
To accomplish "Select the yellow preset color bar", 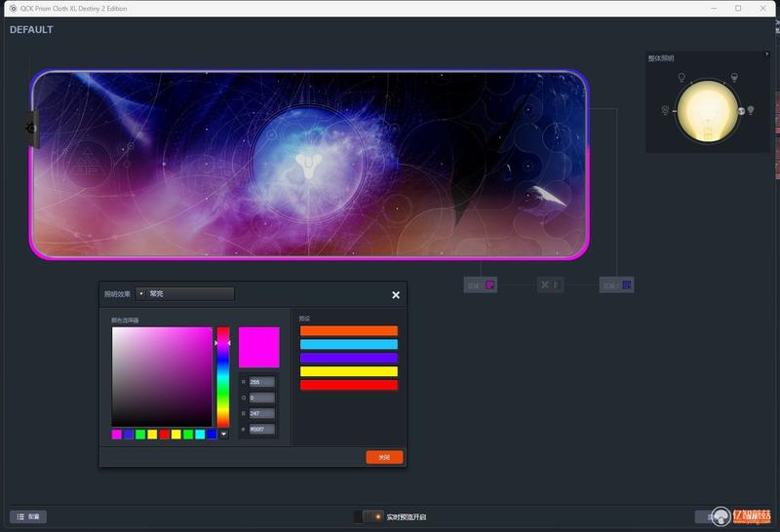I will [349, 371].
